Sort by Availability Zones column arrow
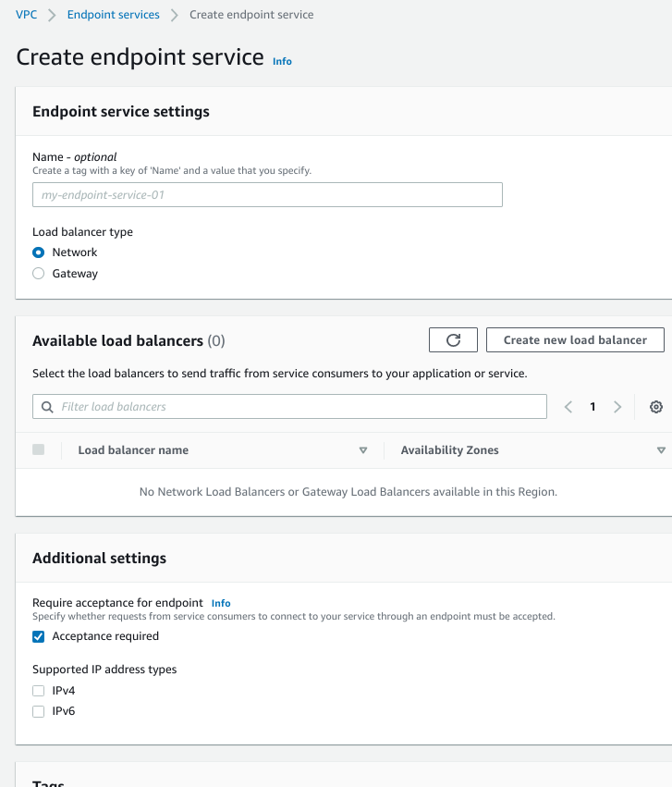The width and height of the screenshot is (672, 787). (661, 450)
